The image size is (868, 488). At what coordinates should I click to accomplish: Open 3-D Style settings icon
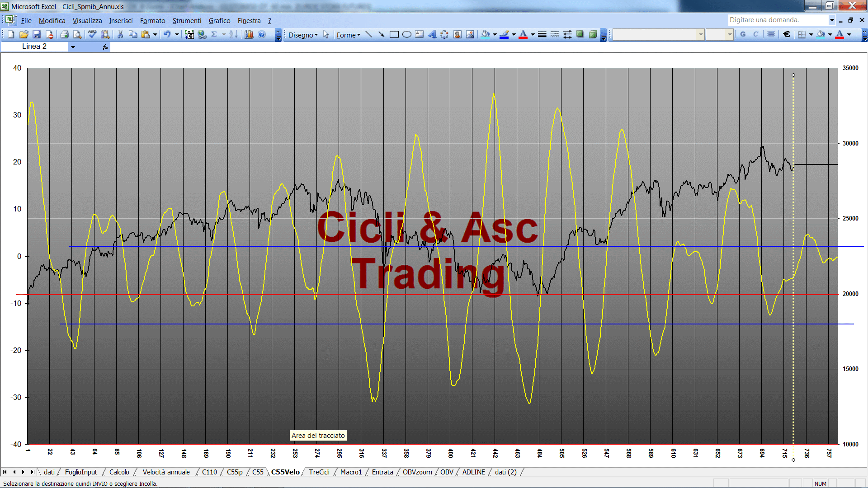593,34
